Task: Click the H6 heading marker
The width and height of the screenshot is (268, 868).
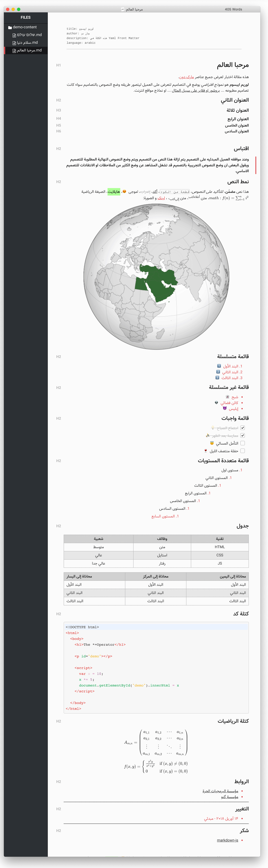Action: coord(58,131)
